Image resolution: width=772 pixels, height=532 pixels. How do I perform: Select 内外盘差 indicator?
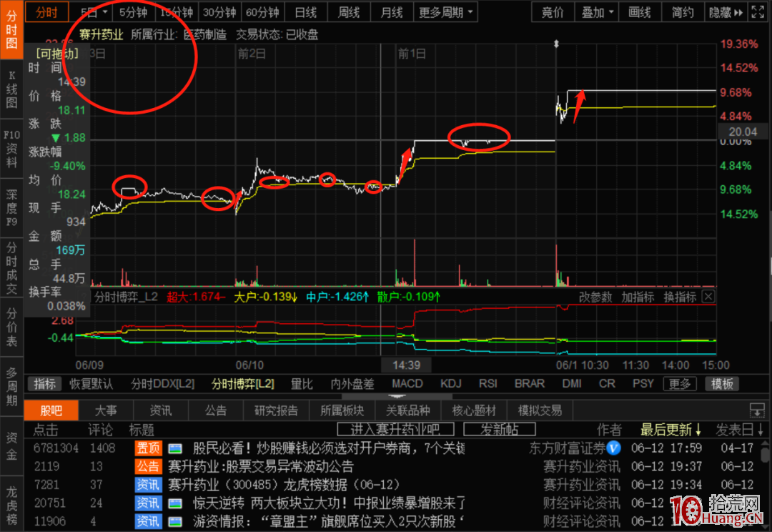pos(352,384)
